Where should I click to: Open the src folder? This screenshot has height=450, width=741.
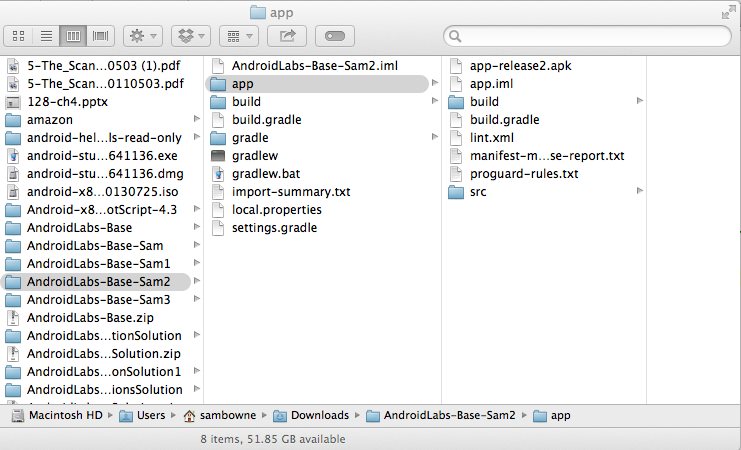[479, 192]
